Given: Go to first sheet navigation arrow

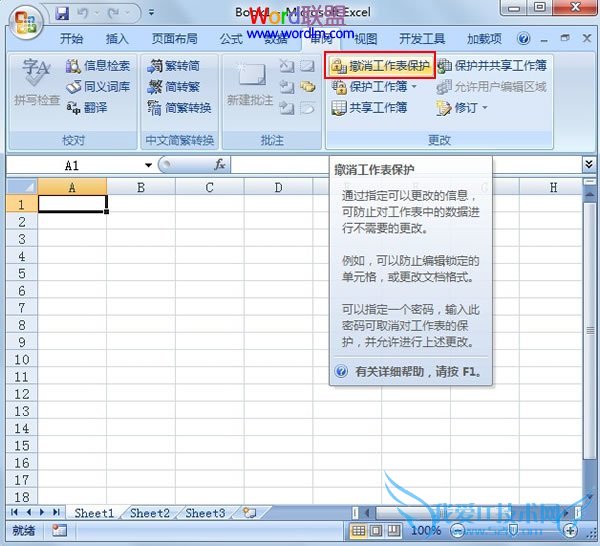Looking at the screenshot, I should (14, 512).
